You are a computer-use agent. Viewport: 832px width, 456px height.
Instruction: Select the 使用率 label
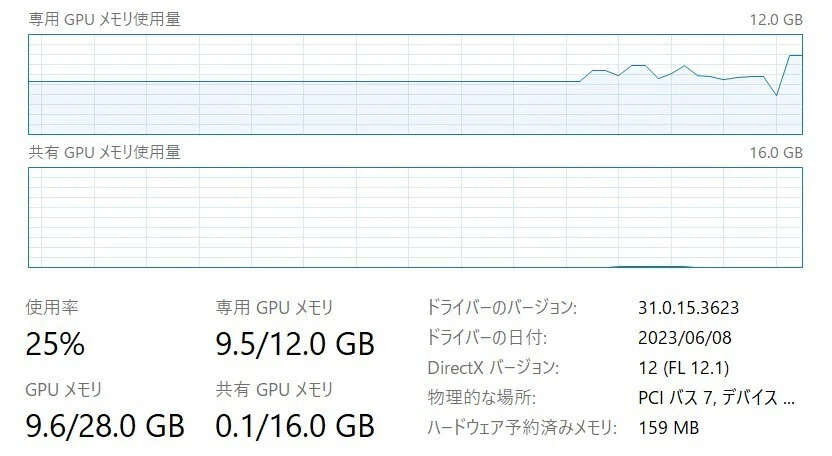(x=52, y=307)
